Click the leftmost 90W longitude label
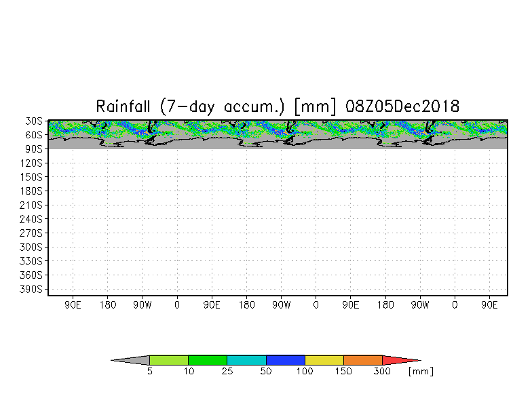532x415 pixels. pos(142,305)
